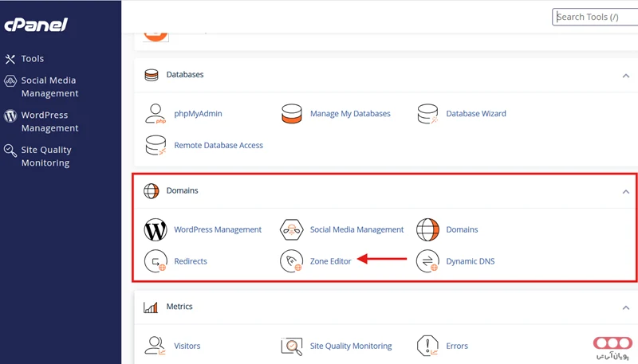Click the Zone Editor icon

292,260
